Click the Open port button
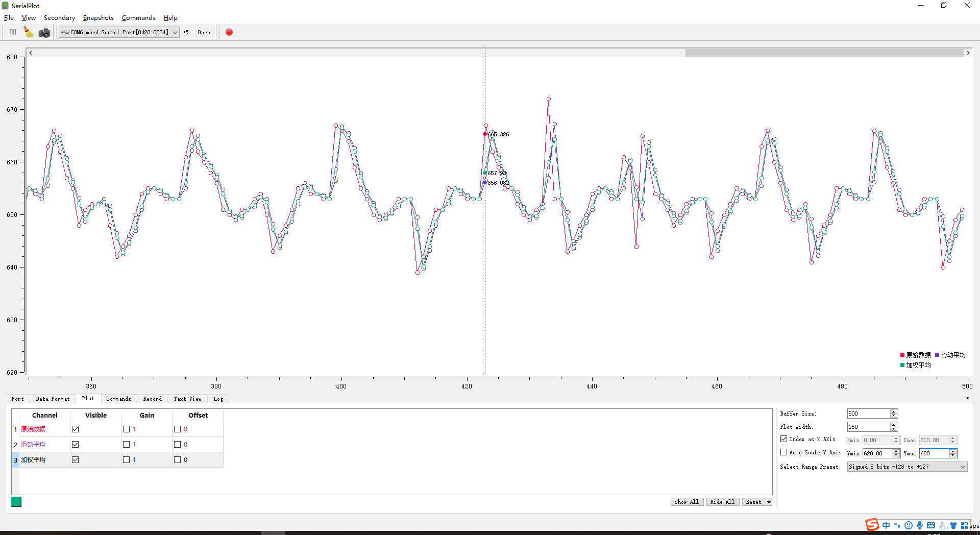 [x=204, y=32]
